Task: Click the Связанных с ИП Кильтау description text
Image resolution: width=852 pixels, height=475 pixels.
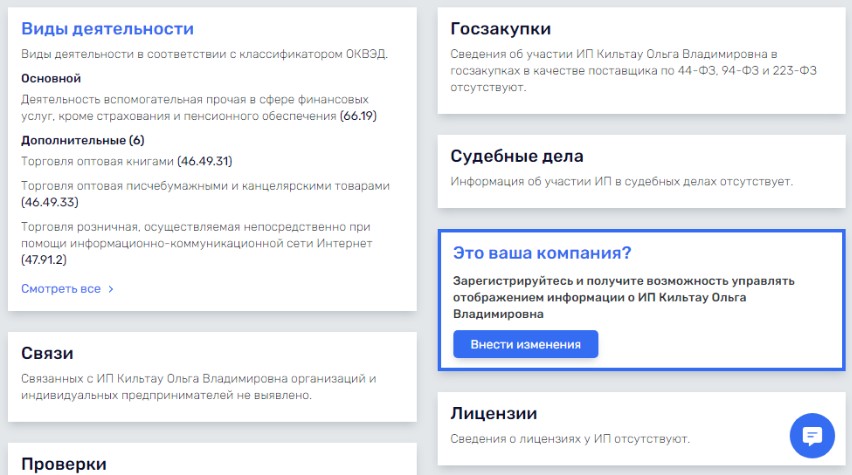Action: tap(199, 386)
